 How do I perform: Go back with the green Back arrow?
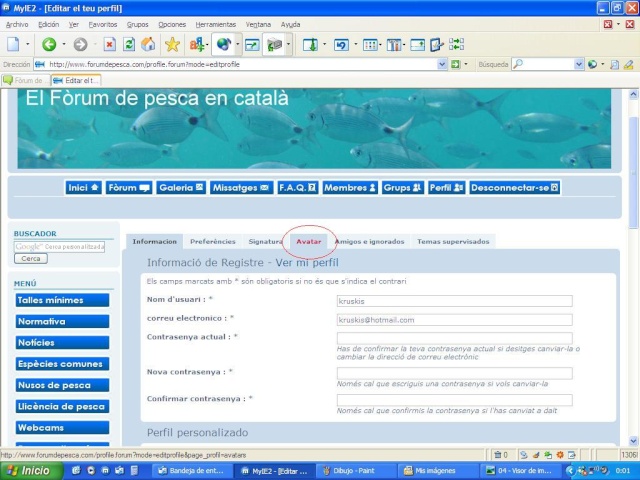[49, 44]
